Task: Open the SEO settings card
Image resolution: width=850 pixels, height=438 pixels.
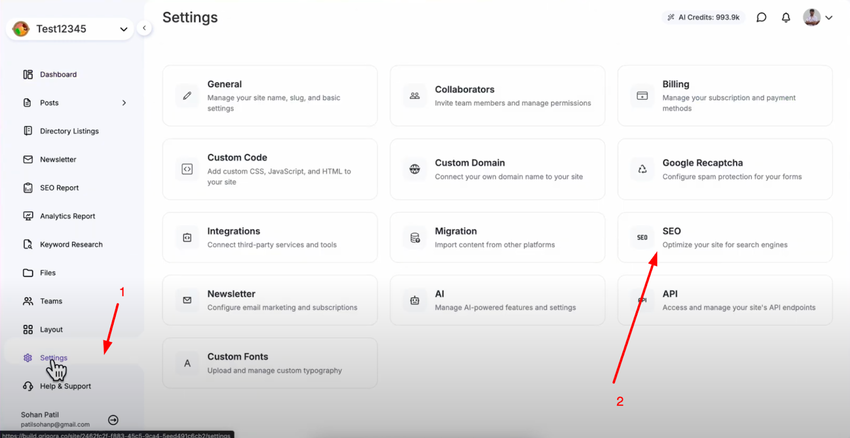Action: click(725, 237)
